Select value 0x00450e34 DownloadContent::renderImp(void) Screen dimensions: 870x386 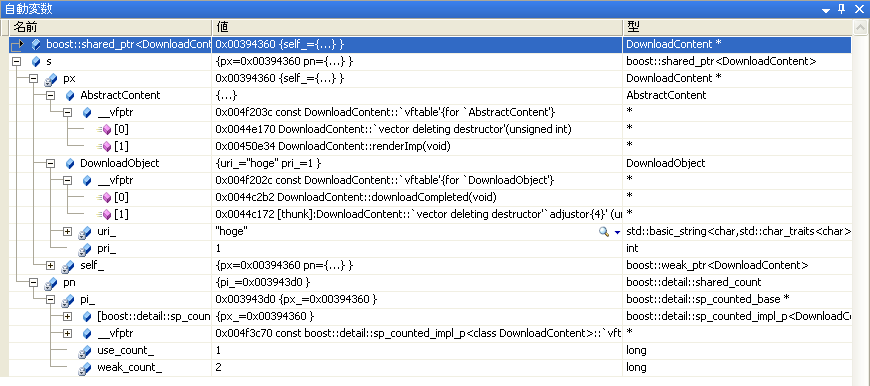point(332,146)
